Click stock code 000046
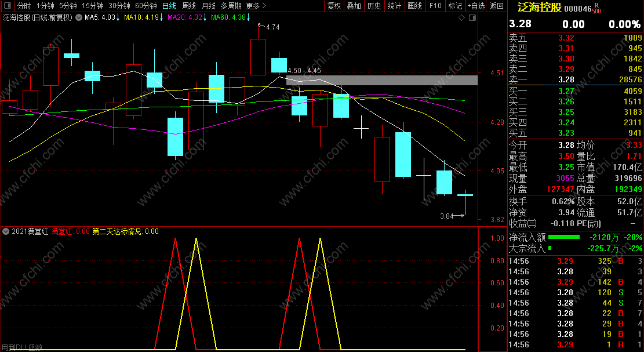The height and width of the screenshot is (352, 644). [578, 9]
